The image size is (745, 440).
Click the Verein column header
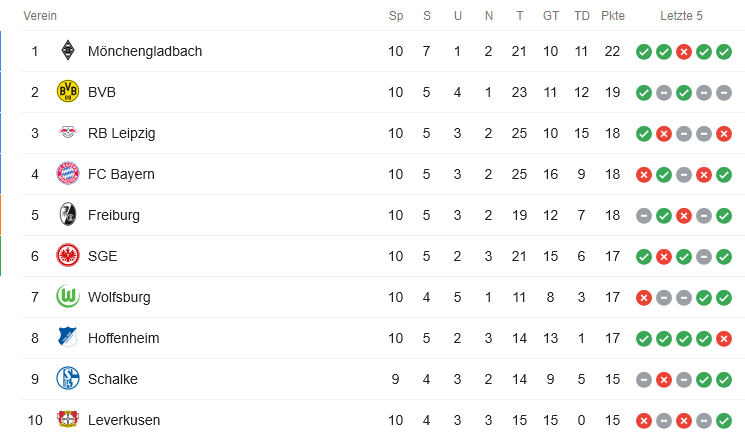40,16
